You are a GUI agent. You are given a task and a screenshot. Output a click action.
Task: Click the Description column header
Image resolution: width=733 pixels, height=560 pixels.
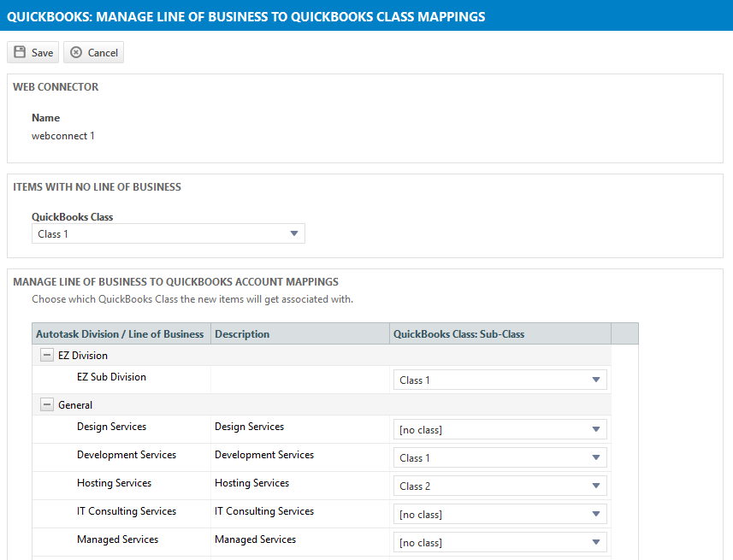pyautogui.click(x=242, y=334)
